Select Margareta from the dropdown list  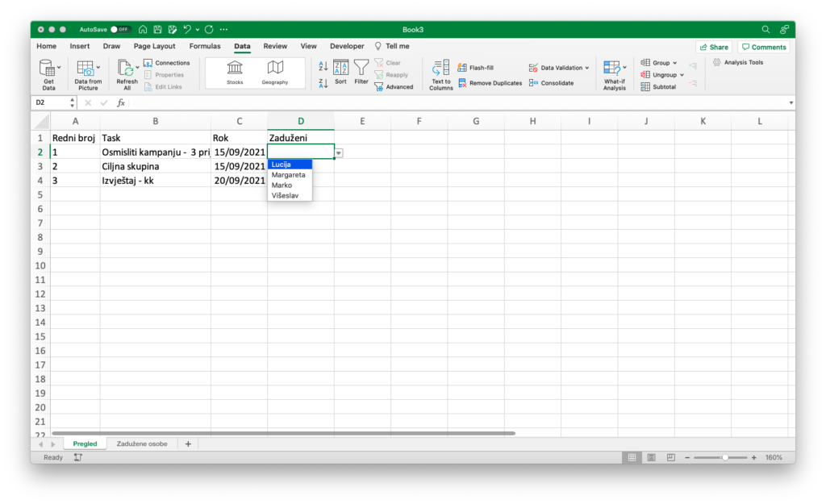[289, 175]
